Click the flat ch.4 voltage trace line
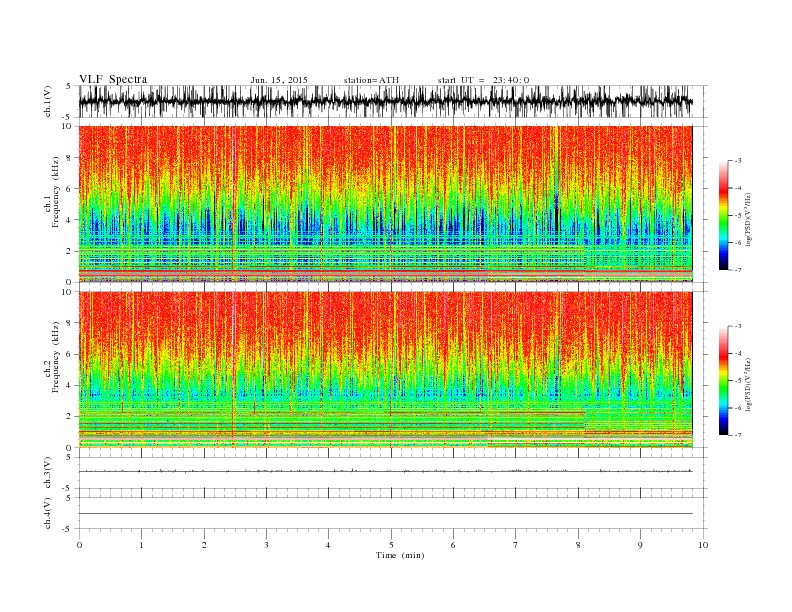Image resolution: width=792 pixels, height=612 pixels. point(385,514)
